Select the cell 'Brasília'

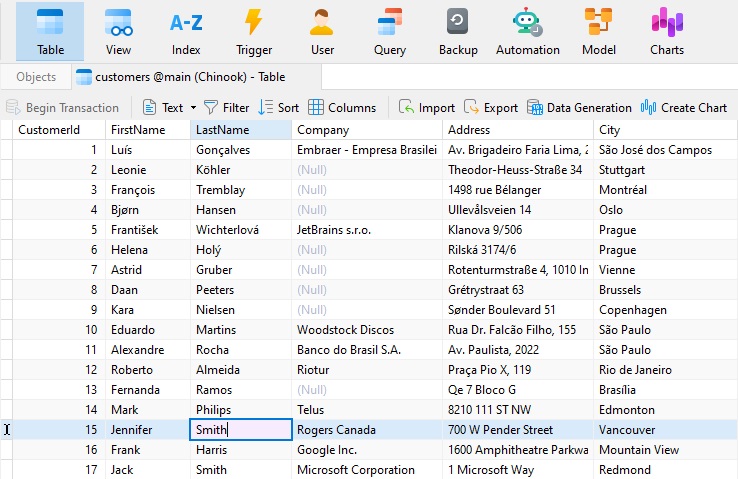pyautogui.click(x=666, y=390)
